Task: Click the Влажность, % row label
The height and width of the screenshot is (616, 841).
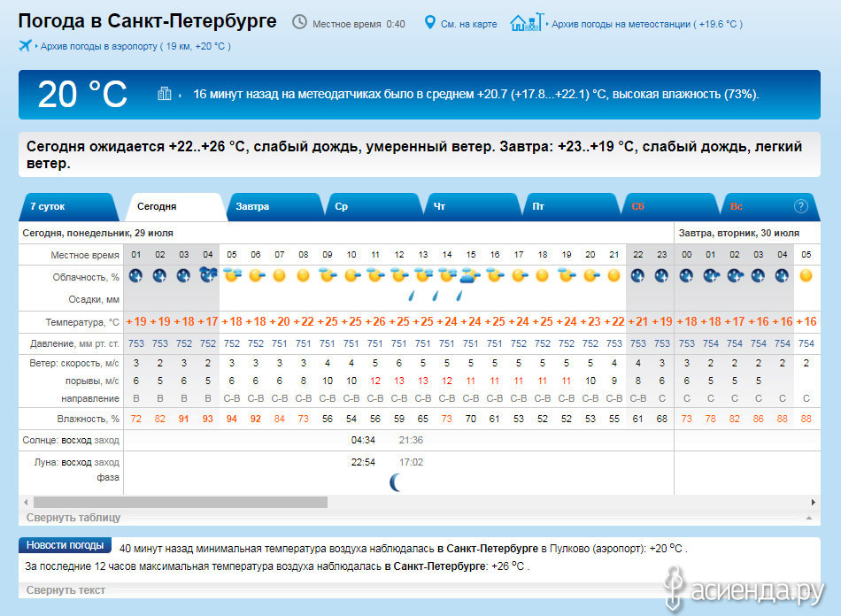Action: 88,419
